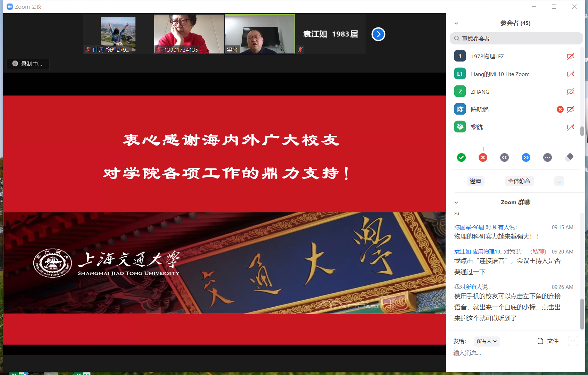Screen dimensions: 588x375
Task: Toggle video camera icon for 黎航
Action: pos(570,127)
